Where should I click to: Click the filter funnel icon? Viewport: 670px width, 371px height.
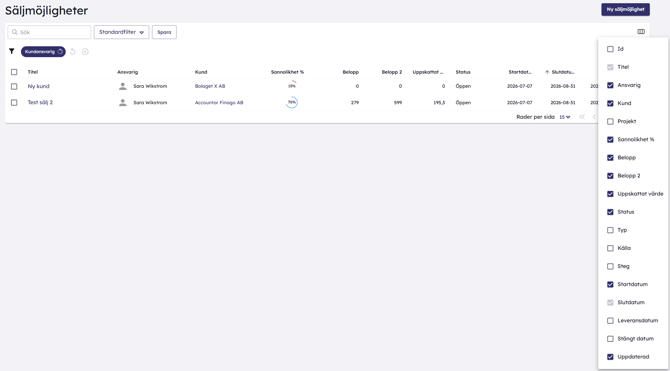pyautogui.click(x=12, y=51)
